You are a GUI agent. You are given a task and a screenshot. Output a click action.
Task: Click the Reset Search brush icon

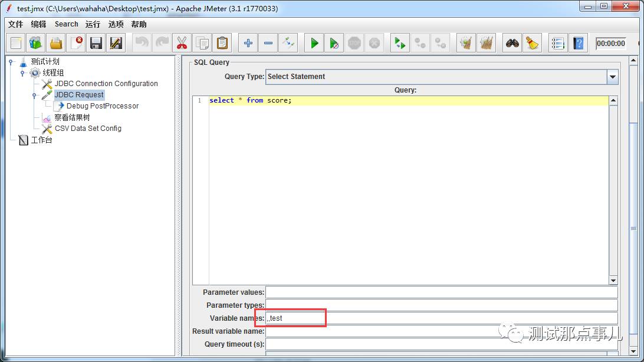533,43
